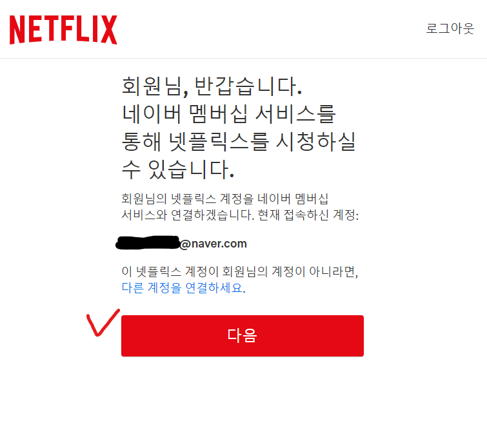The image size is (487, 448).
Task: Click the text 서비스와 연결하겠습니다.
Action: tap(188, 215)
